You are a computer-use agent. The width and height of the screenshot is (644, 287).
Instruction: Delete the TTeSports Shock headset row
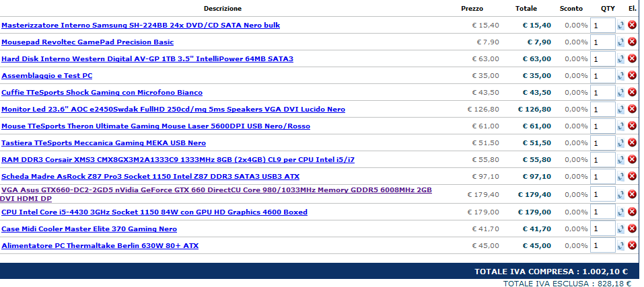click(x=632, y=92)
